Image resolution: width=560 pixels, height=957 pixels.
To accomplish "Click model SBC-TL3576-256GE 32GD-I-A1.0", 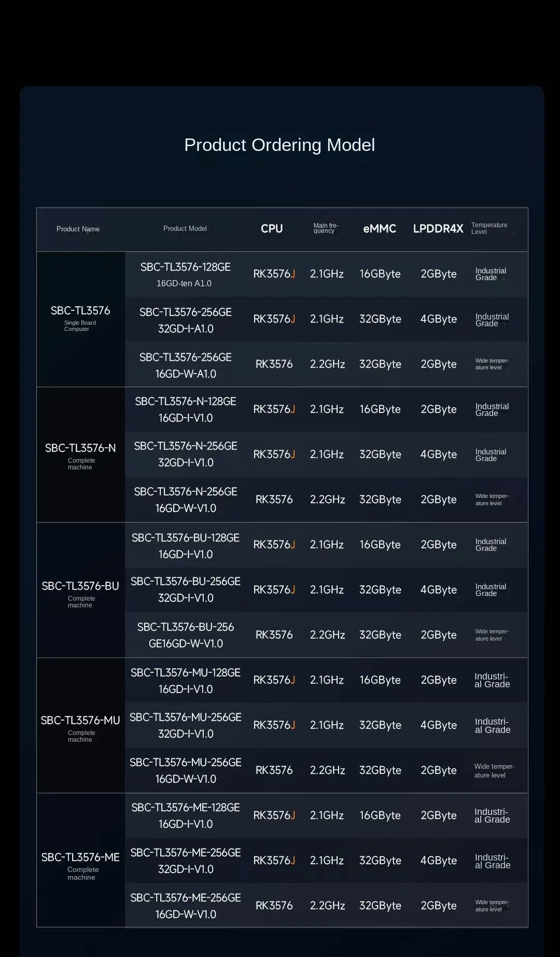I will [x=186, y=320].
